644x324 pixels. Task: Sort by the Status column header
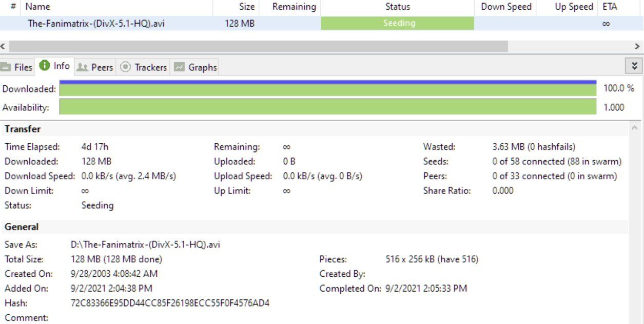397,7
